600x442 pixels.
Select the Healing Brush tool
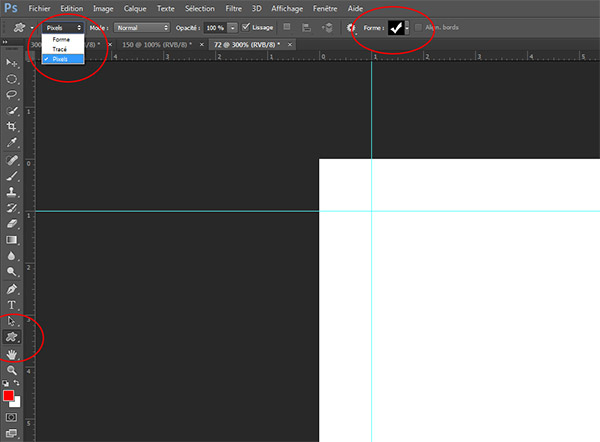11,160
